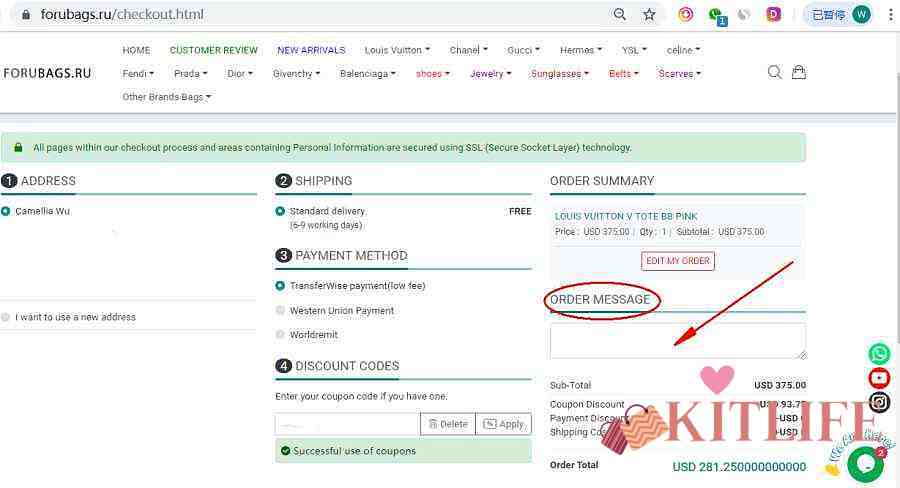
Task: Click the grey browser extension icon
Action: click(x=744, y=14)
